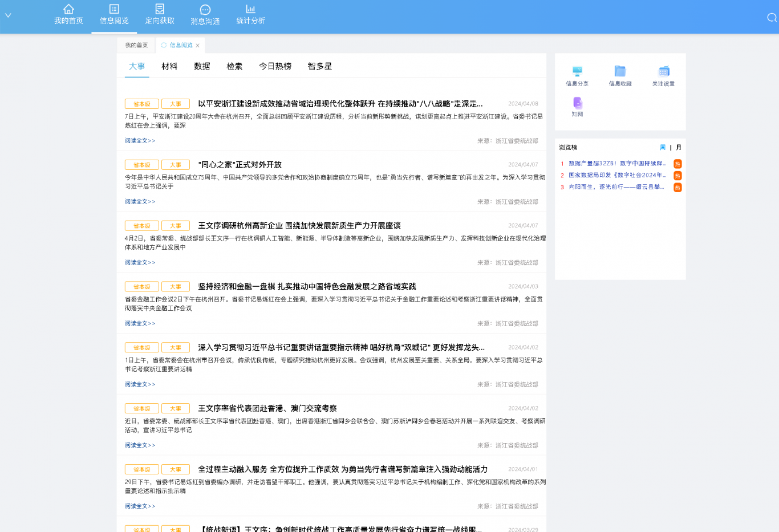Click refresh icon on 信息阅览 page tab
The width and height of the screenshot is (779, 532).
[164, 45]
